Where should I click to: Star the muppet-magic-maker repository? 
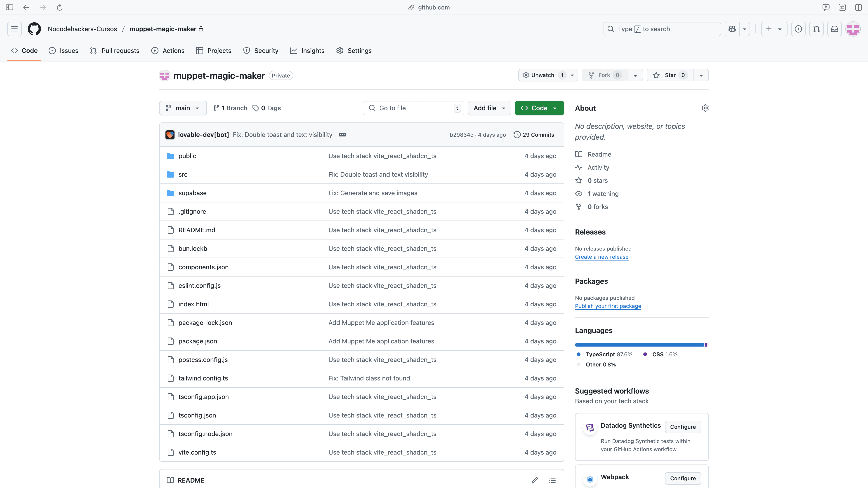[670, 75]
